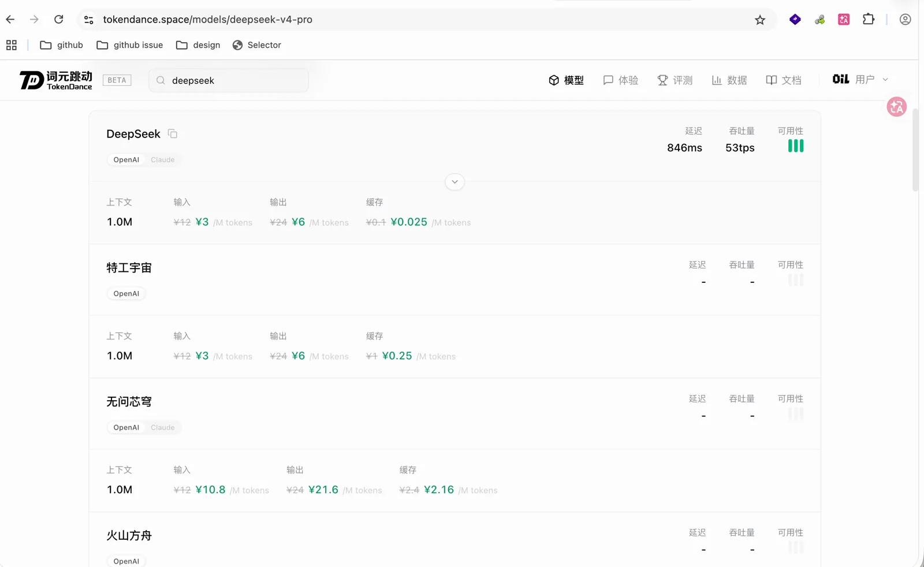Click the browser forward arrow
The image size is (924, 567).
[x=34, y=20]
